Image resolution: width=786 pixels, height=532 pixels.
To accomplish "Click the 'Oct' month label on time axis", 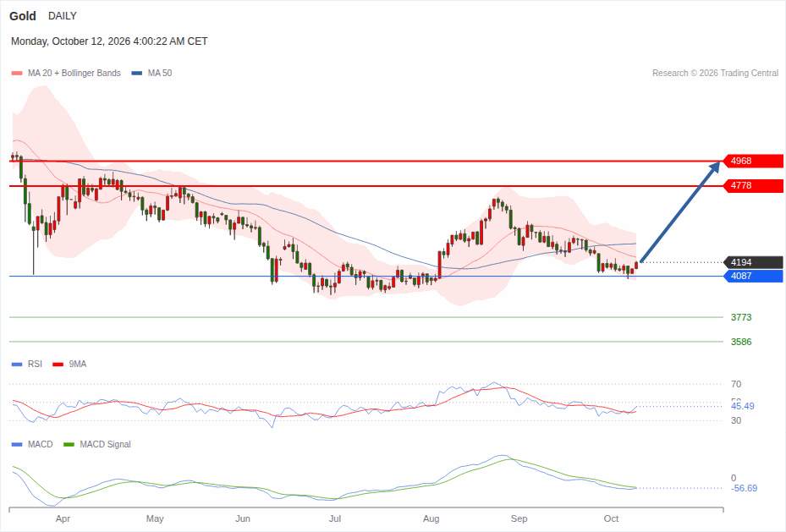I will click(x=611, y=519).
